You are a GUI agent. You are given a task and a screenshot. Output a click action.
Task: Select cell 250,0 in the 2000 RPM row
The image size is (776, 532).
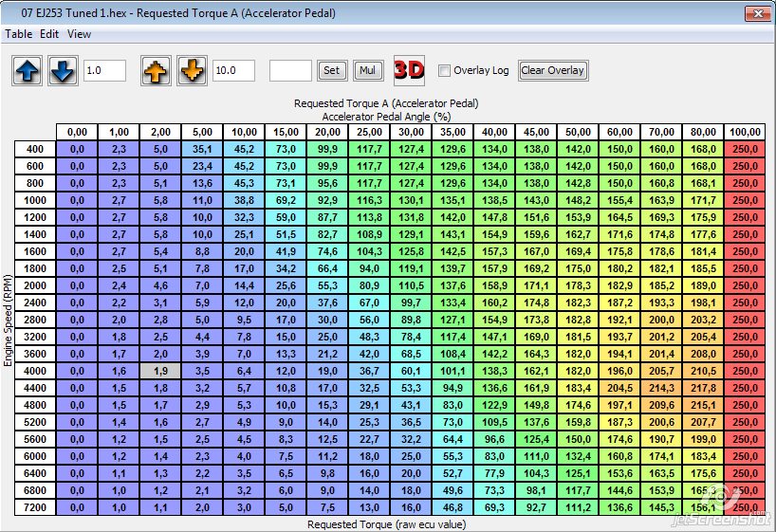(745, 285)
